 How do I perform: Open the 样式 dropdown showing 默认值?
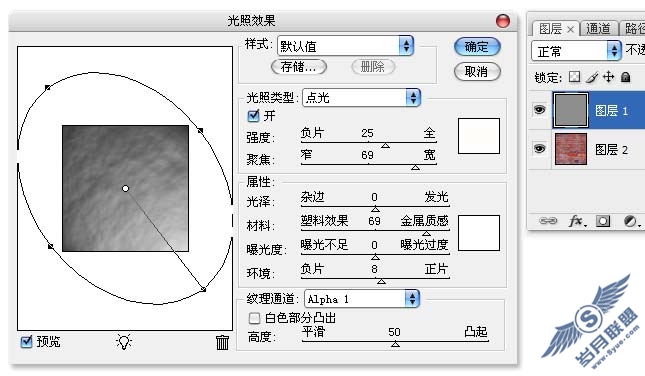coord(346,46)
